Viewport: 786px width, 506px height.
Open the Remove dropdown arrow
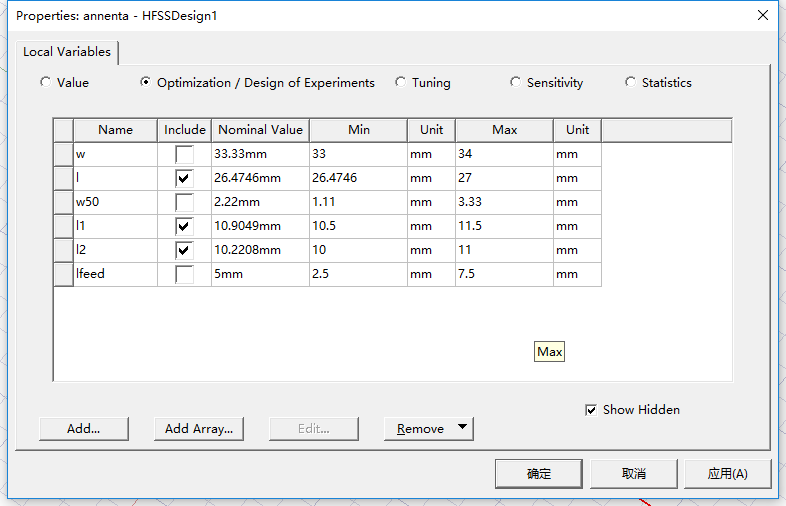tap(461, 428)
